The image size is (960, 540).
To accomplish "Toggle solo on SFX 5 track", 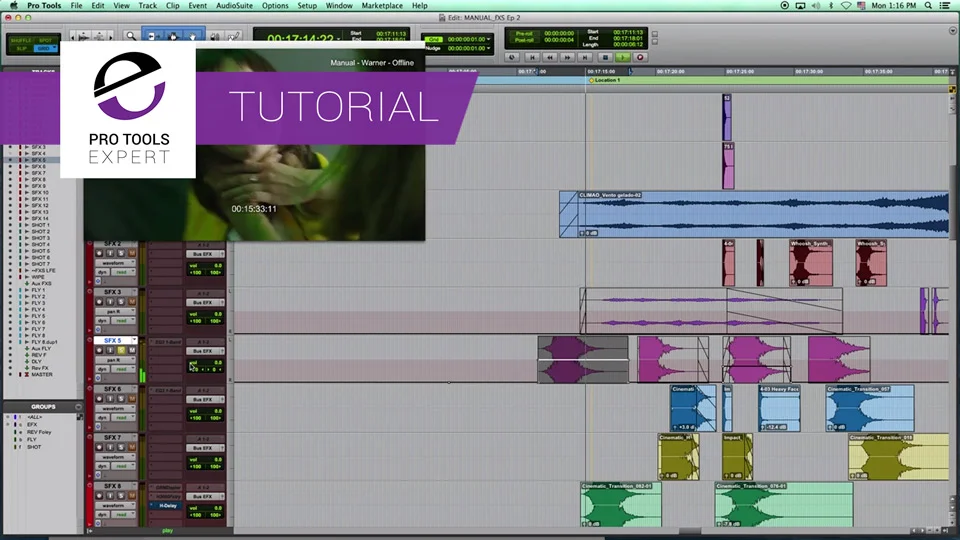I will pos(121,350).
